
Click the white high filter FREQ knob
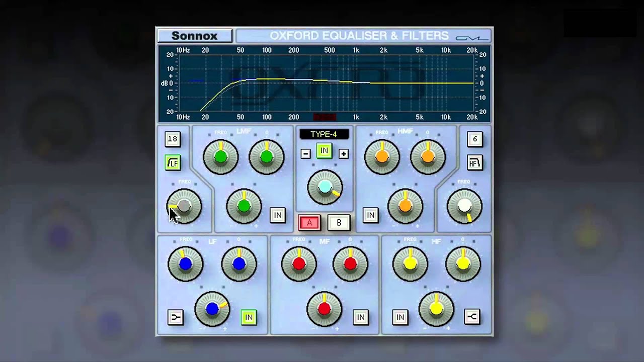pos(464,206)
